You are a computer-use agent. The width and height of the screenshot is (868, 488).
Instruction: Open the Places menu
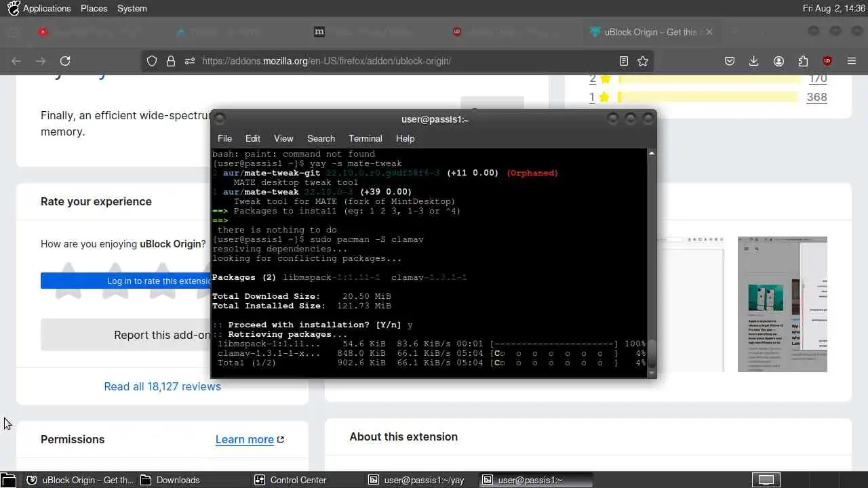coord(94,8)
